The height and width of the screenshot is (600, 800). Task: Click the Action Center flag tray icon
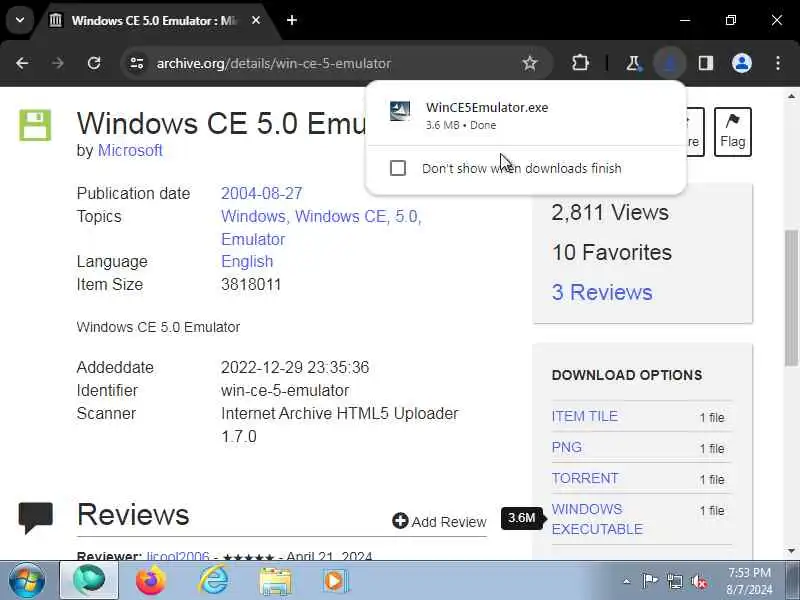click(649, 581)
